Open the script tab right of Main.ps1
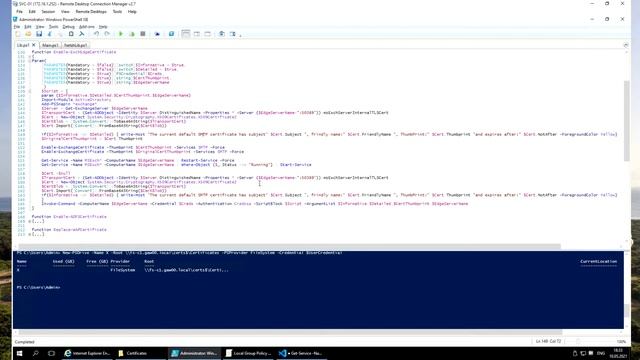 (x=76, y=45)
